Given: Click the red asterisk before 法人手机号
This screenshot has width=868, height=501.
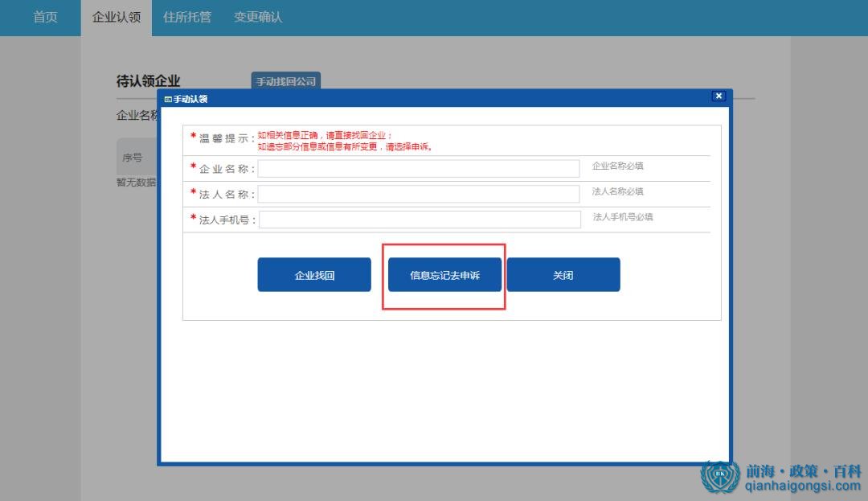Looking at the screenshot, I should [x=192, y=219].
